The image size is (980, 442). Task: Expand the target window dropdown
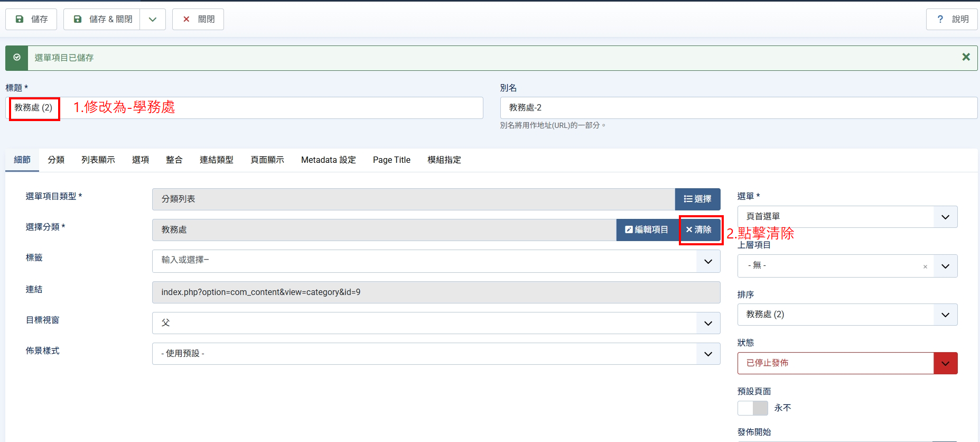pyautogui.click(x=436, y=323)
